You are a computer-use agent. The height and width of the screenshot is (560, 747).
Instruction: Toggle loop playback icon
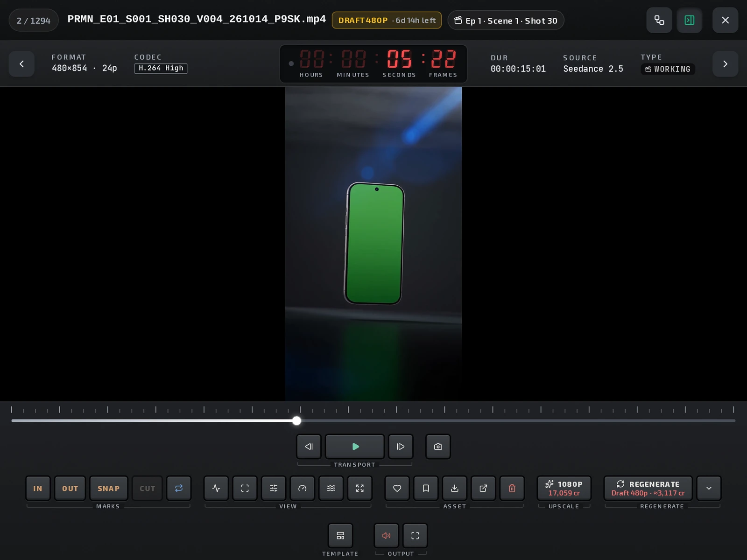179,488
